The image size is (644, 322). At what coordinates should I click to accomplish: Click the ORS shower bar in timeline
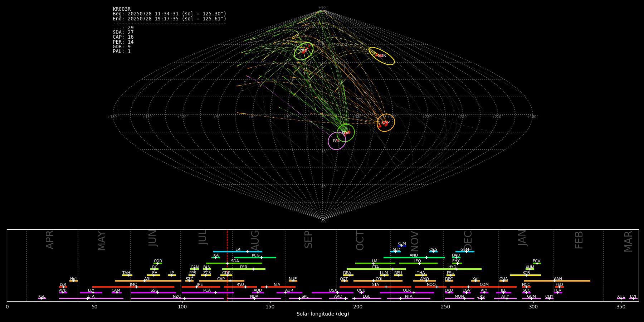point(433,252)
